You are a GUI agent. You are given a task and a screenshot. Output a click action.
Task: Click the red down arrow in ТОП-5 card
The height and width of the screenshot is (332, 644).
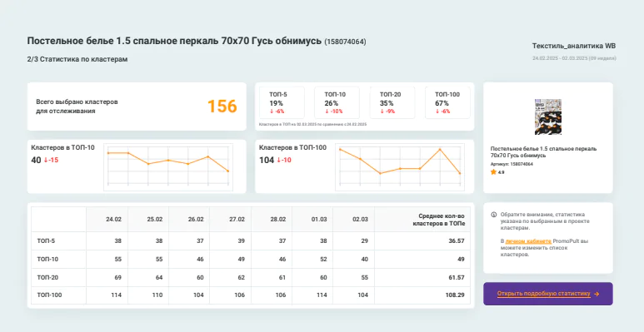click(272, 111)
